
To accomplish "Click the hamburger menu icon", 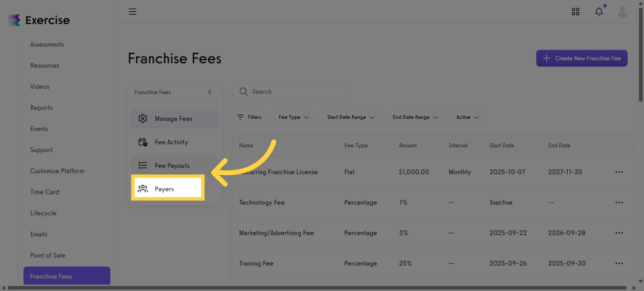I will click(x=132, y=11).
